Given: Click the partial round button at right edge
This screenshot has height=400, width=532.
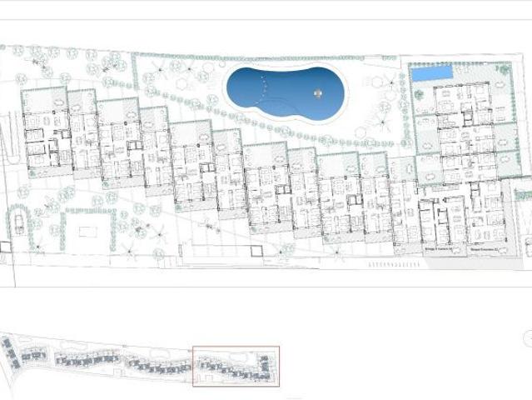Looking at the screenshot, I should click(x=529, y=337).
